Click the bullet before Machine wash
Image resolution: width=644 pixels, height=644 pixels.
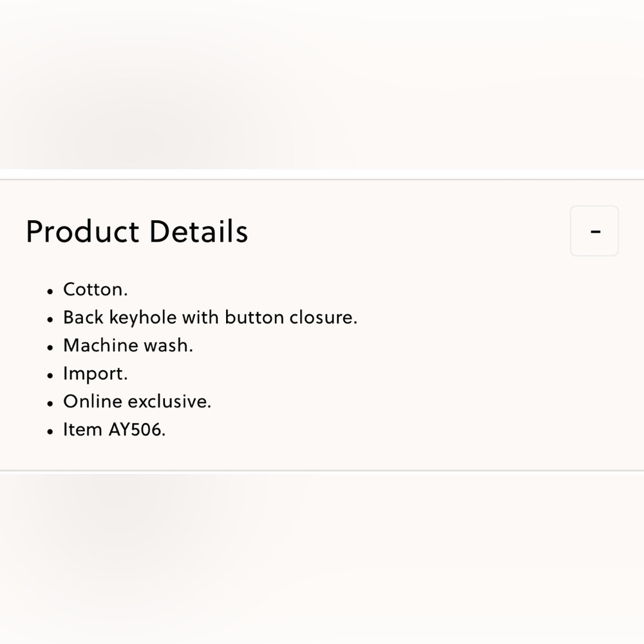tap(50, 348)
